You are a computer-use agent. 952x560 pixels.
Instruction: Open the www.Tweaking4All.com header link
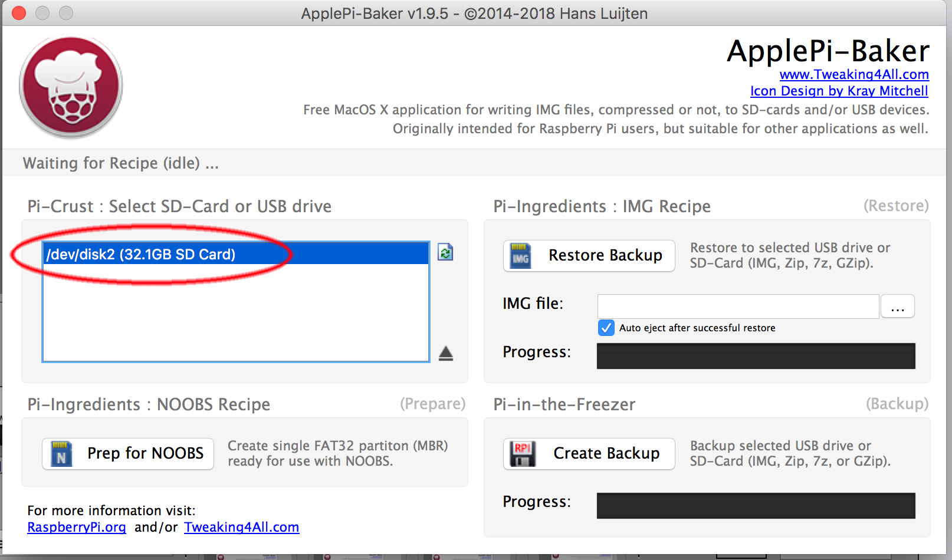854,74
